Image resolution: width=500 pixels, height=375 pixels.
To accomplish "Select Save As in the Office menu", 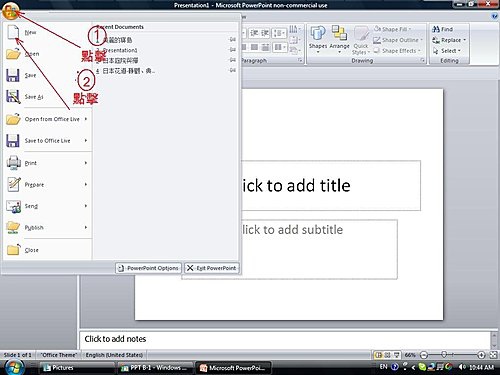I will (x=47, y=97).
